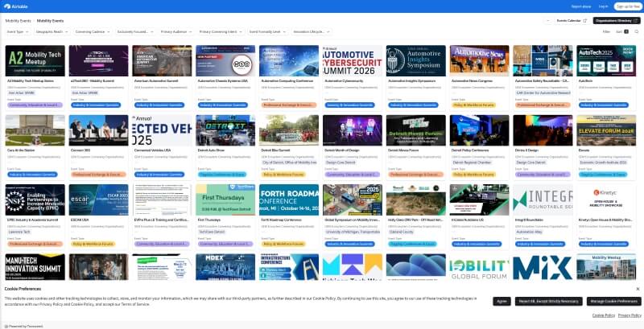Open the EPIC NSF partnerships card image
644x329 pixels.
click(35, 199)
